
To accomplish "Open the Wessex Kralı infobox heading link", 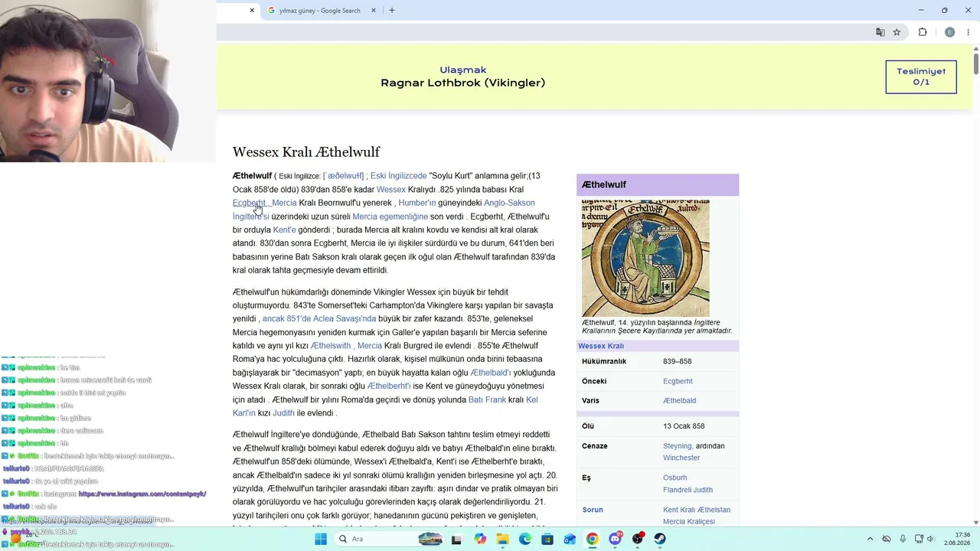I will 601,346.
